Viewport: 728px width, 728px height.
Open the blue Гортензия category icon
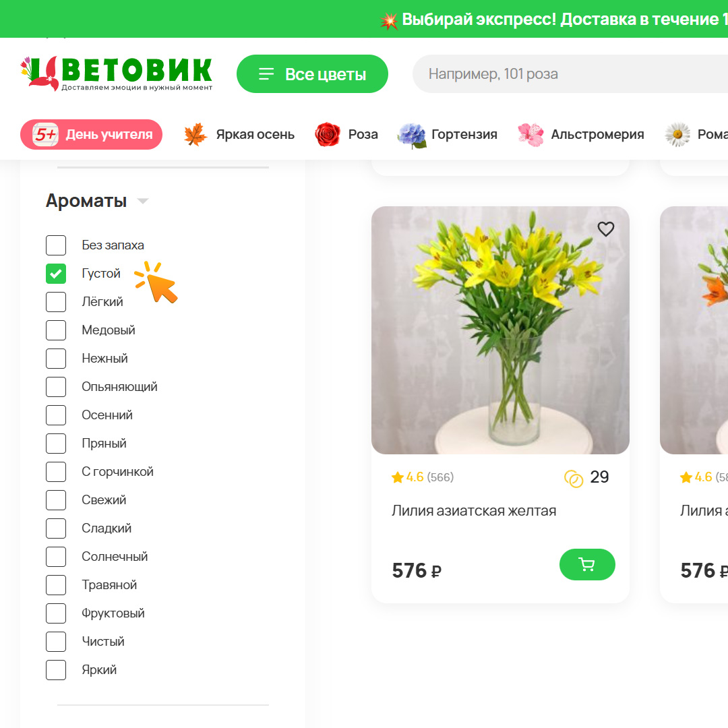click(412, 135)
